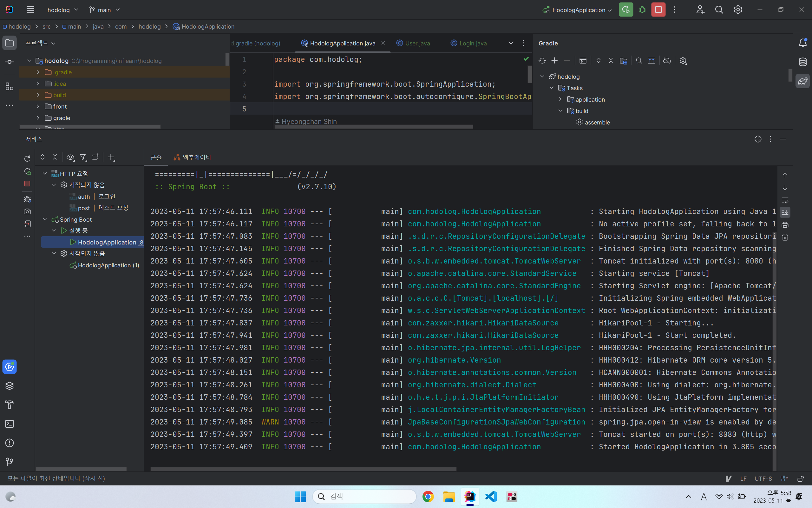Select the Actuator tab

(x=192, y=157)
